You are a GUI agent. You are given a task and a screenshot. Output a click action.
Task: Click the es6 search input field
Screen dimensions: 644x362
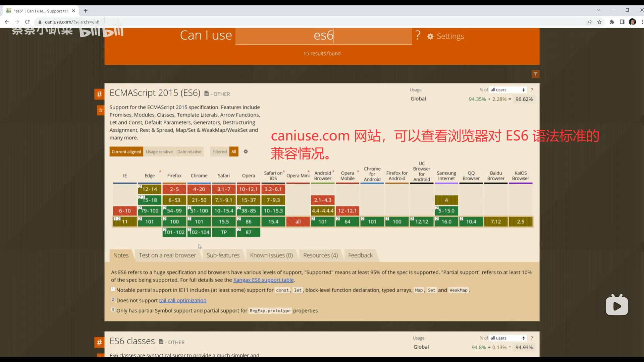click(323, 36)
